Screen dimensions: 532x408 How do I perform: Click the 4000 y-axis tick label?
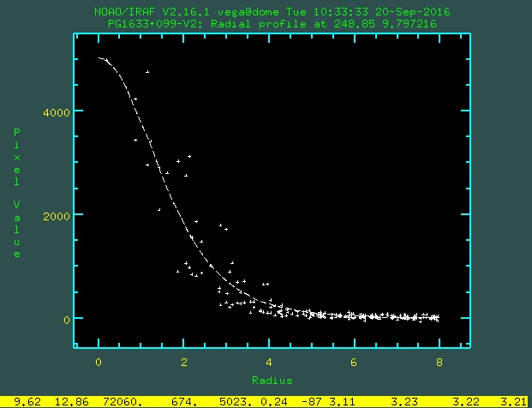(57, 112)
